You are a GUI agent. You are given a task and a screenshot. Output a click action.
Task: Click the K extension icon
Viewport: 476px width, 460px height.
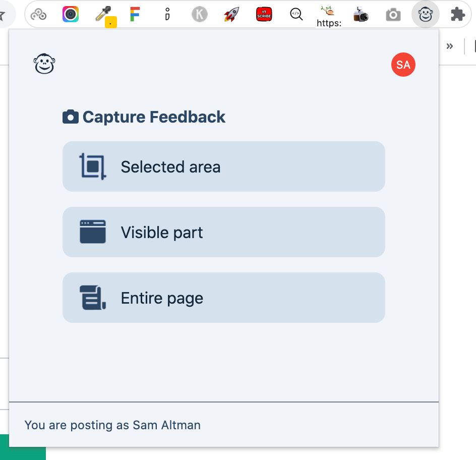point(199,14)
